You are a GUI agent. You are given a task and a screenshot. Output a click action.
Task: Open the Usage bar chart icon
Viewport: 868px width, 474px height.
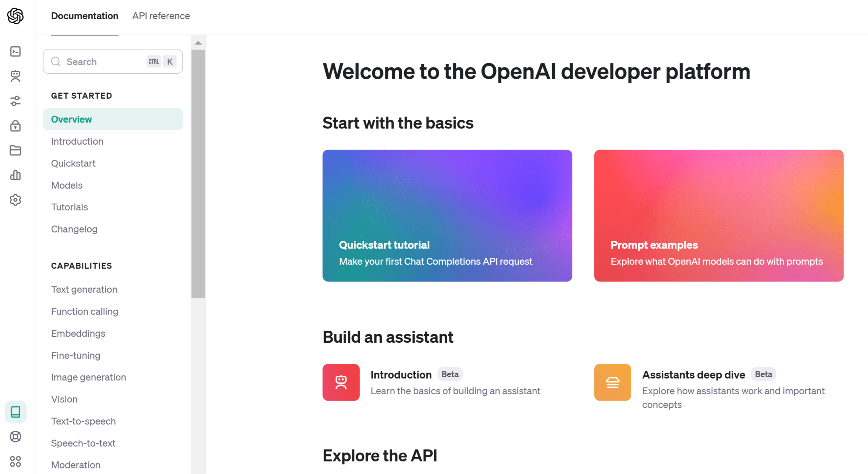pyautogui.click(x=15, y=175)
